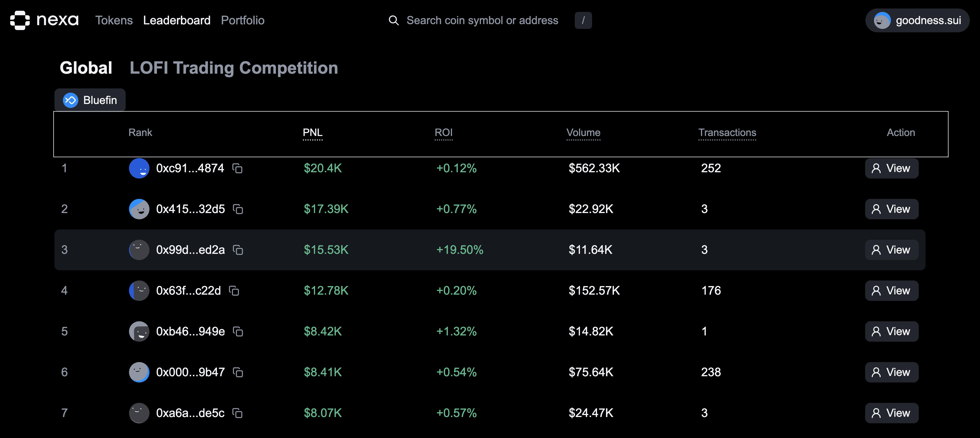Viewport: 980px width, 438px height.
Task: Toggle PNL column sorting
Action: [313, 133]
